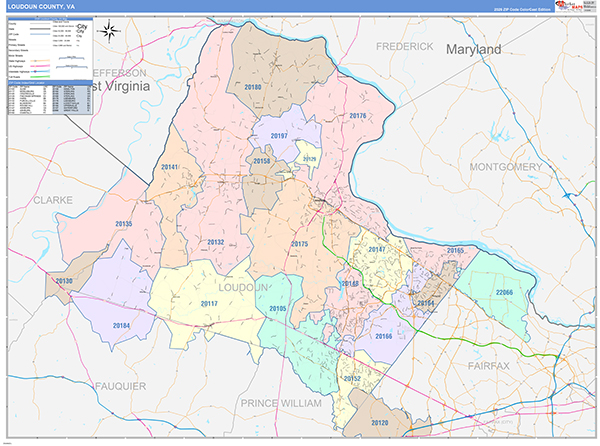The height and width of the screenshot is (446, 600).
Task: Click the pink US Highways sample in the legend
Action: [x=40, y=66]
